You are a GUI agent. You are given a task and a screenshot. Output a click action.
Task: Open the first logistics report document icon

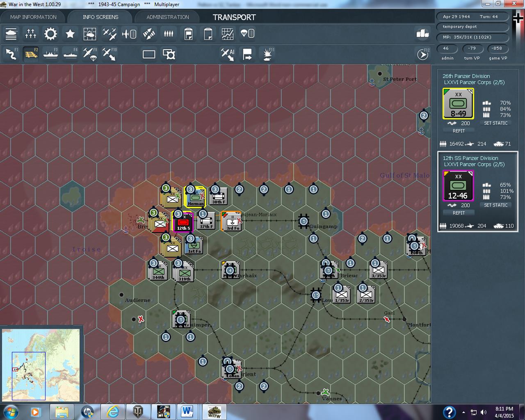[188, 34]
